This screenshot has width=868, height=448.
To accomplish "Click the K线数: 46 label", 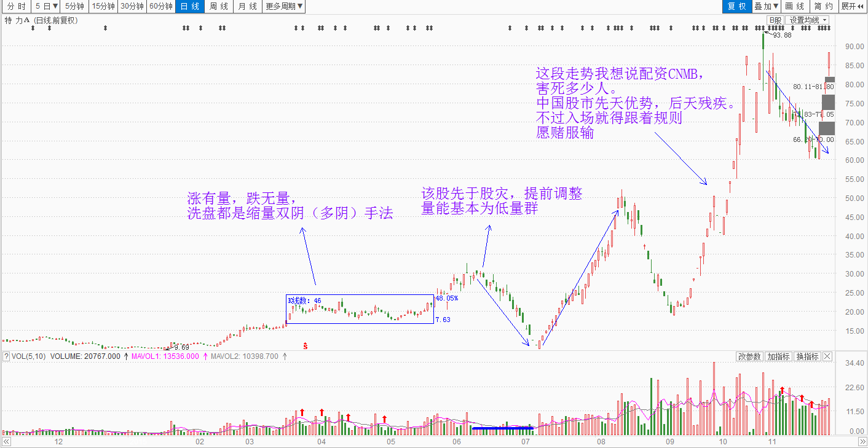I will 305,301.
